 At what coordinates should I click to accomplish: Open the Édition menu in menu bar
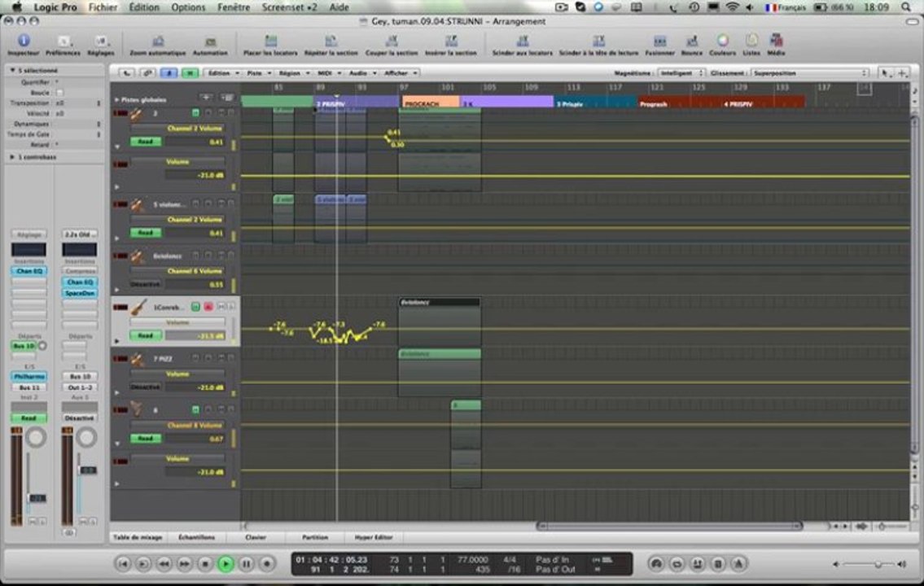click(x=144, y=7)
